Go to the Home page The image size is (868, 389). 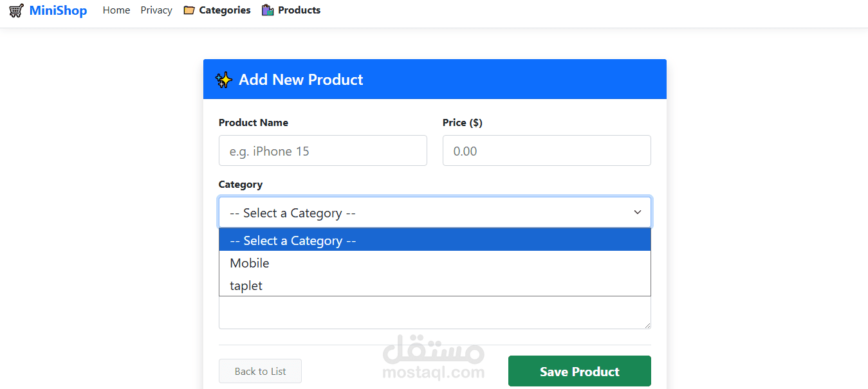(116, 10)
